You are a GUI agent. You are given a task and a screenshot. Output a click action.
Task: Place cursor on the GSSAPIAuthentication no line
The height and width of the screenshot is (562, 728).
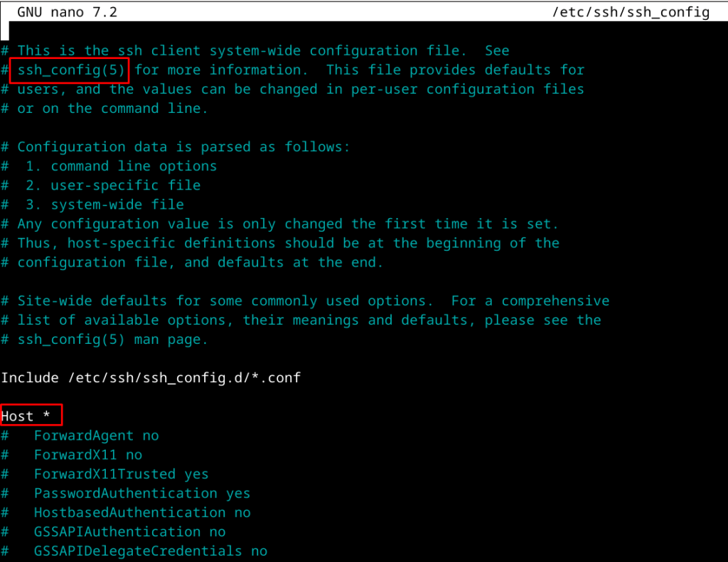(129, 531)
